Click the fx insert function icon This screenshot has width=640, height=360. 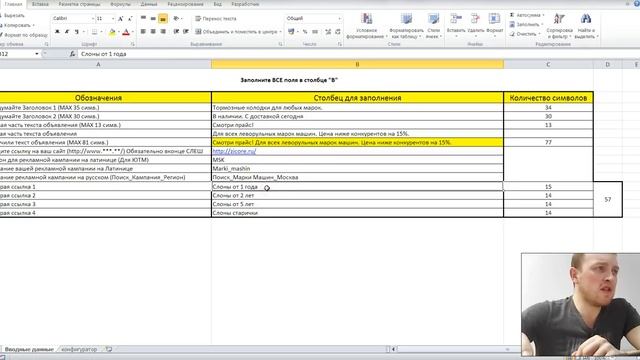(72, 54)
